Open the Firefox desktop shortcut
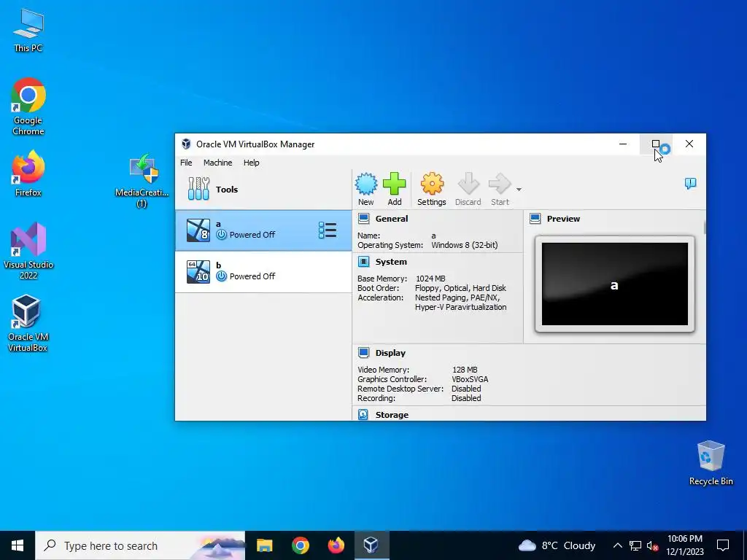Viewport: 747px width, 560px height. pyautogui.click(x=28, y=174)
